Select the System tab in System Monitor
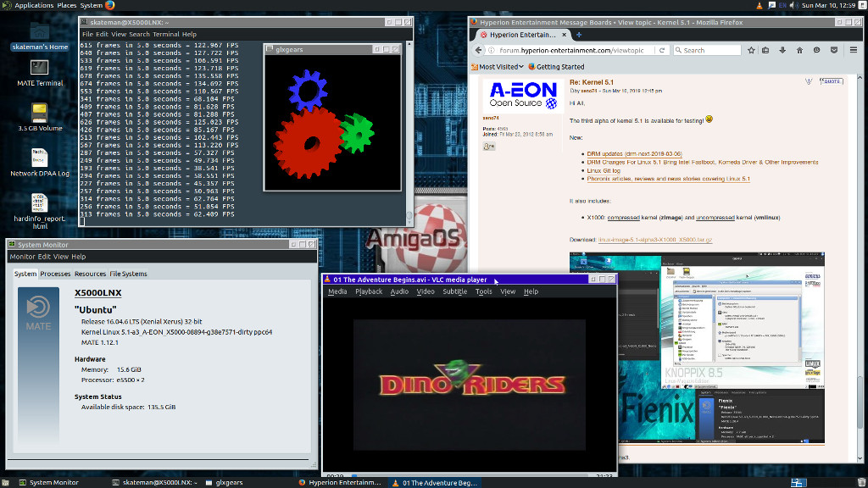This screenshot has width=868, height=488. pos(25,274)
